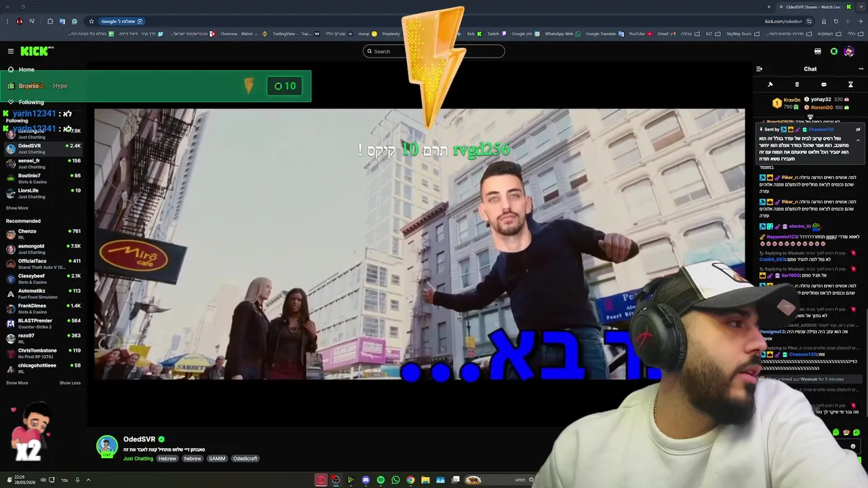
Task: Click the trash can icon in chat
Action: (x=797, y=85)
